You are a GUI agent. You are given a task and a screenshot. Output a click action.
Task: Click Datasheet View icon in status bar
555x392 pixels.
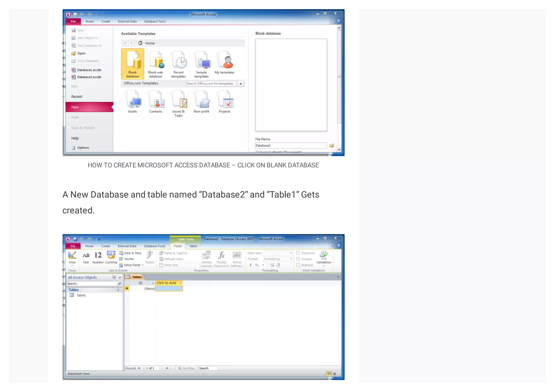tap(329, 374)
